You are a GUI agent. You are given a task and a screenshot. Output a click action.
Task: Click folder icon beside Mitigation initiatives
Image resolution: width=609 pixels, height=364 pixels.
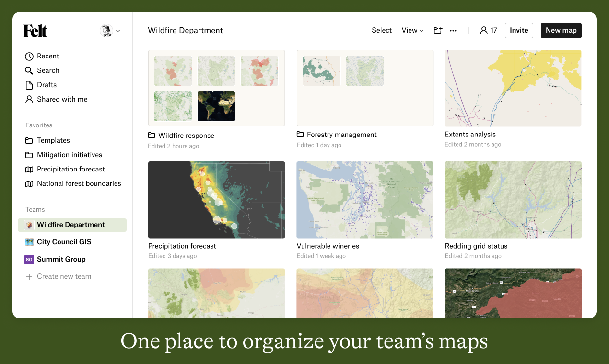tap(29, 155)
